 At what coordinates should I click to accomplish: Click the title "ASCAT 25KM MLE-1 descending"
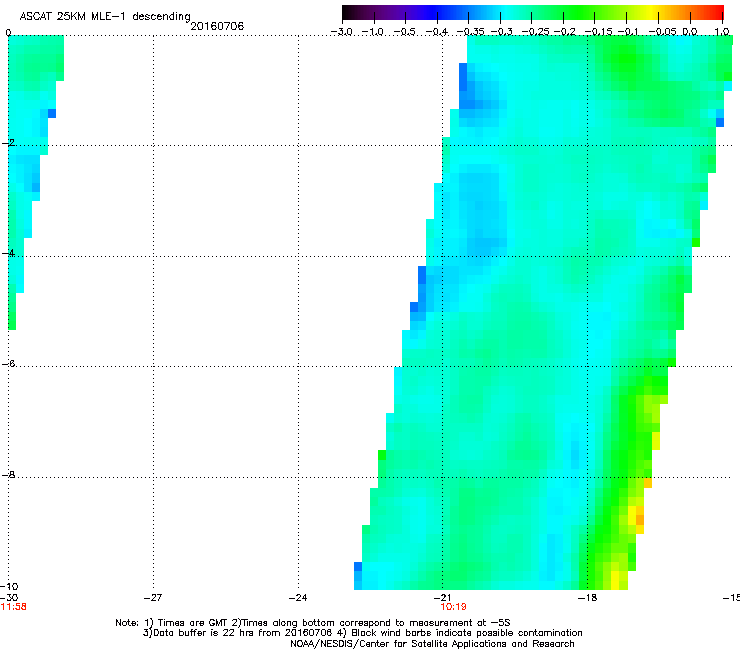tap(105, 17)
